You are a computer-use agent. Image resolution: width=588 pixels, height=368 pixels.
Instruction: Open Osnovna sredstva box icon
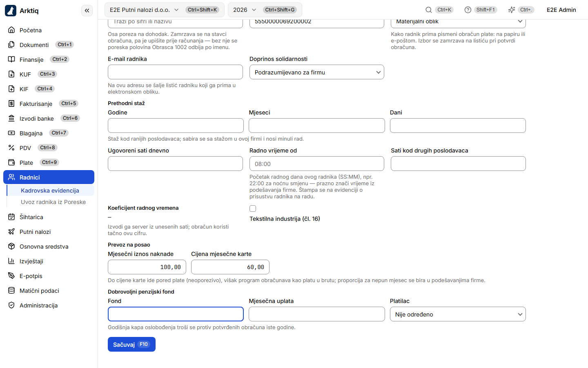click(x=11, y=247)
